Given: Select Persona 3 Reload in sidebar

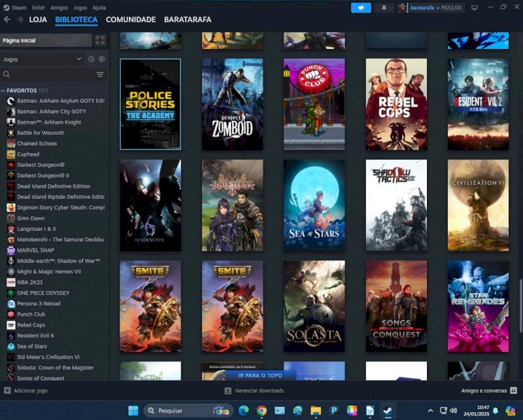Looking at the screenshot, I should (39, 304).
